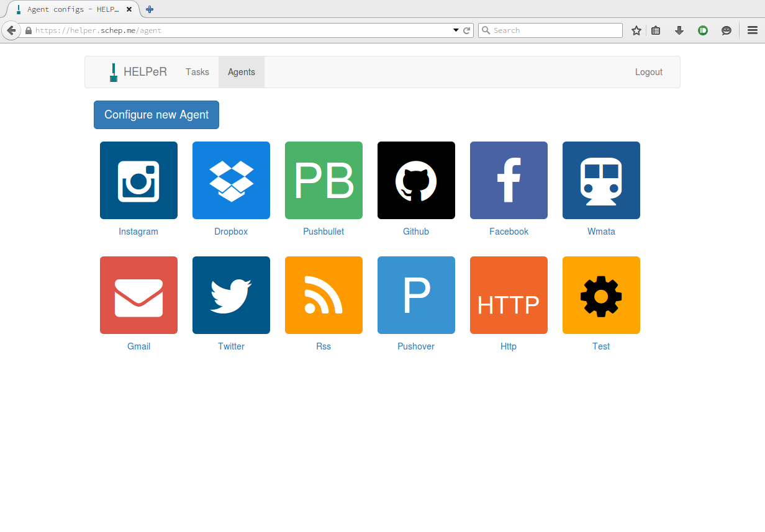The width and height of the screenshot is (765, 532).
Task: Go back with browser back arrow
Action: coord(11,30)
